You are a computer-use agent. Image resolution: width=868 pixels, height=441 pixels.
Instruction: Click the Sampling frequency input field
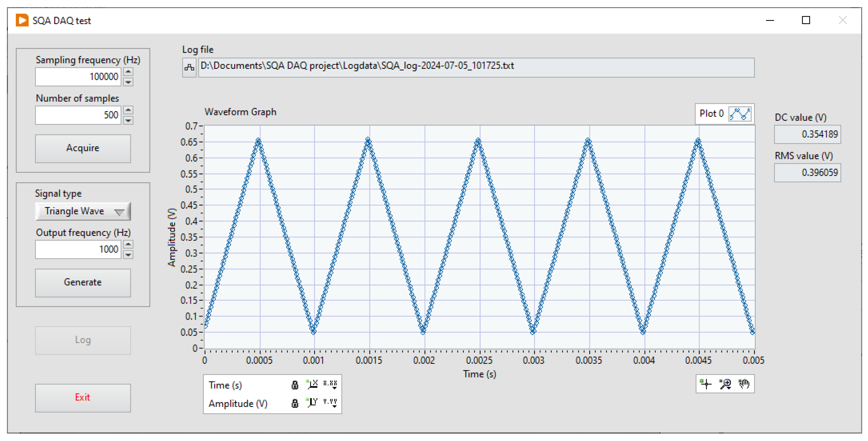tap(78, 77)
